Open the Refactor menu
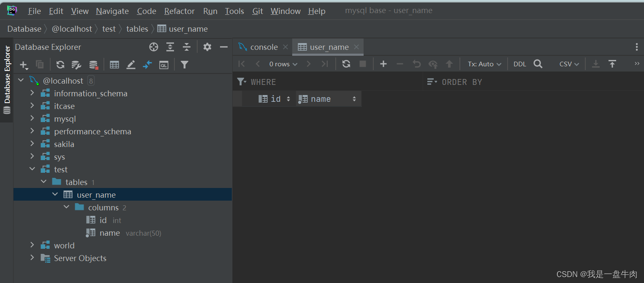 point(179,11)
